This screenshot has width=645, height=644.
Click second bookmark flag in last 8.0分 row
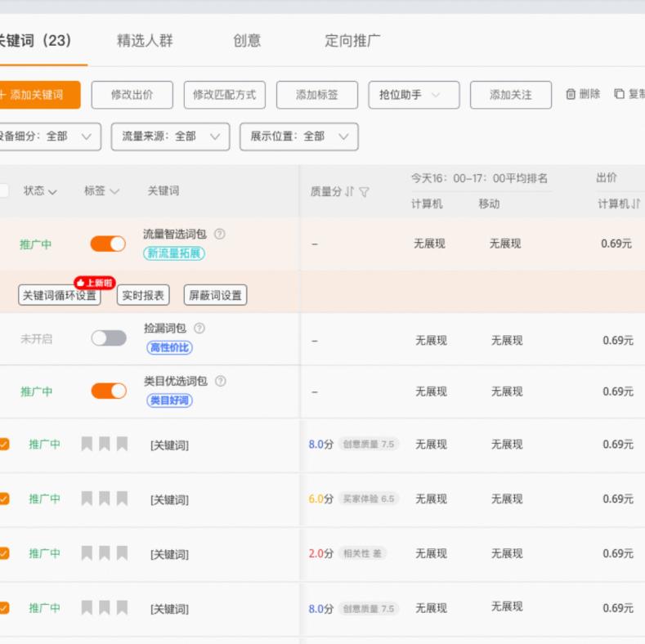(105, 607)
